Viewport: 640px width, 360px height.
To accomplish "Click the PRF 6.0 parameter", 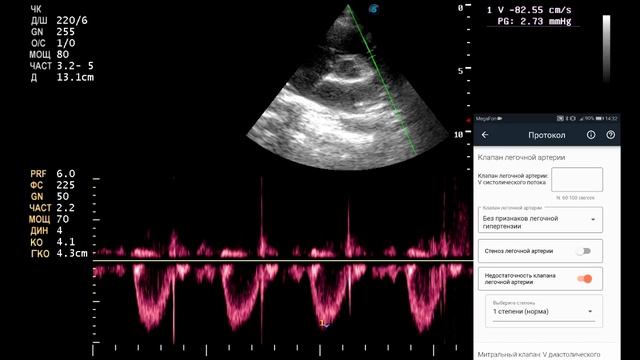I will click(52, 174).
